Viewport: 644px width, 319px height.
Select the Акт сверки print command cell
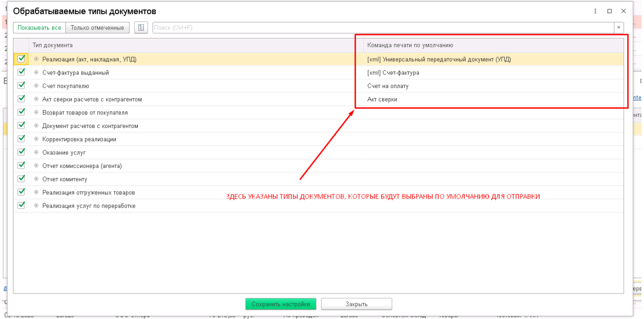(x=494, y=99)
